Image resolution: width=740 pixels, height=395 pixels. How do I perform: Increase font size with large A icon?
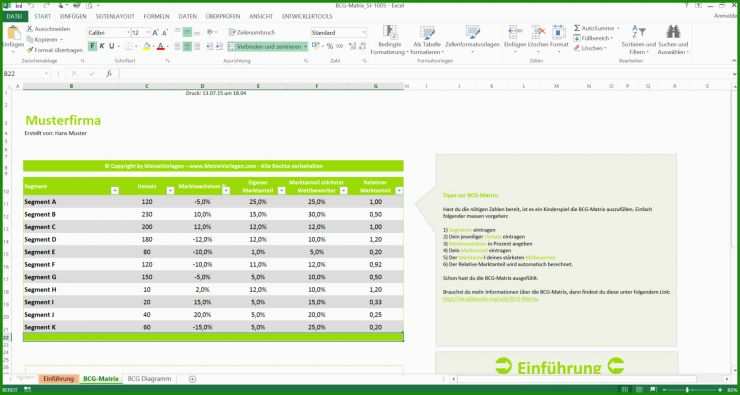tap(155, 33)
